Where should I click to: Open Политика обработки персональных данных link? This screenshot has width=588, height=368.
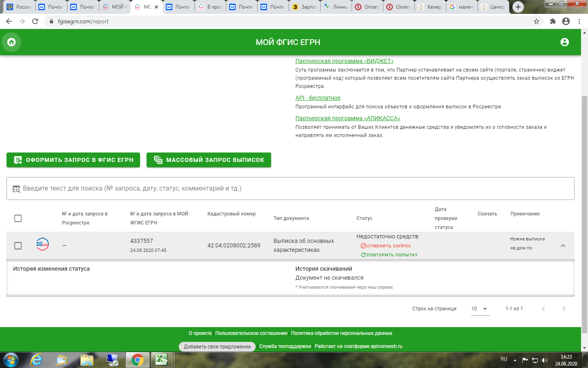341,333
